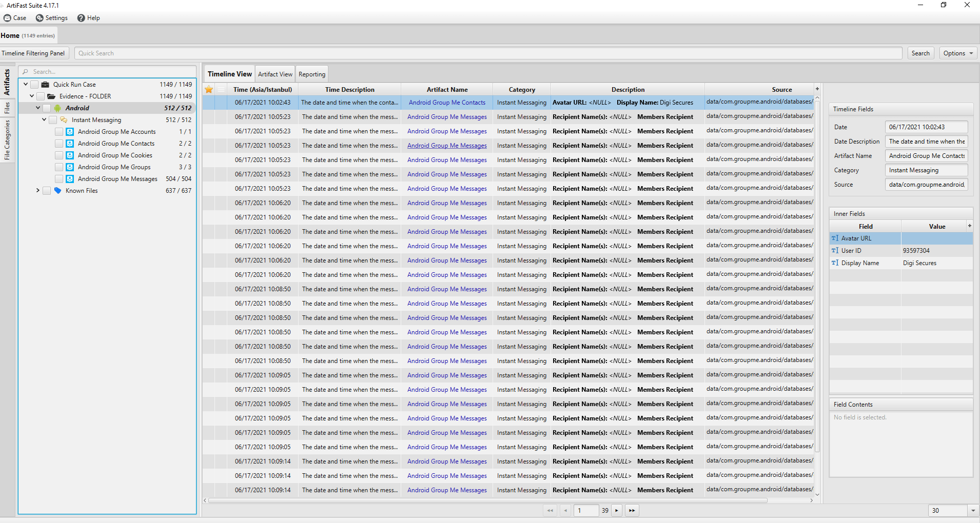Click the GroupMe icon for Android Group Me Accounts

(x=70, y=132)
